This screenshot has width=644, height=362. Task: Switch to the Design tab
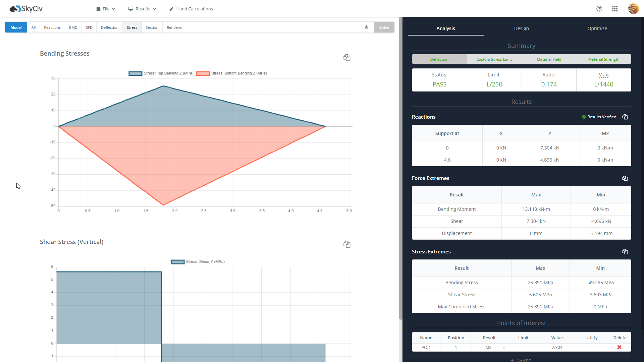click(x=521, y=28)
